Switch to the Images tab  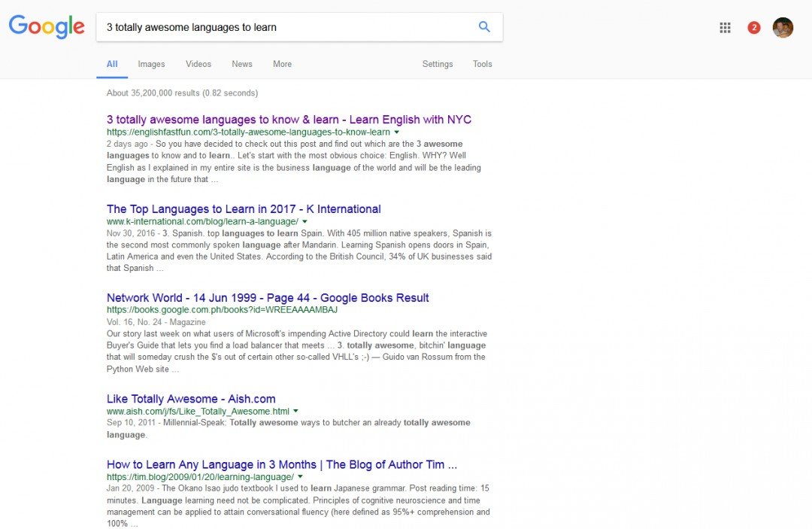click(x=151, y=64)
